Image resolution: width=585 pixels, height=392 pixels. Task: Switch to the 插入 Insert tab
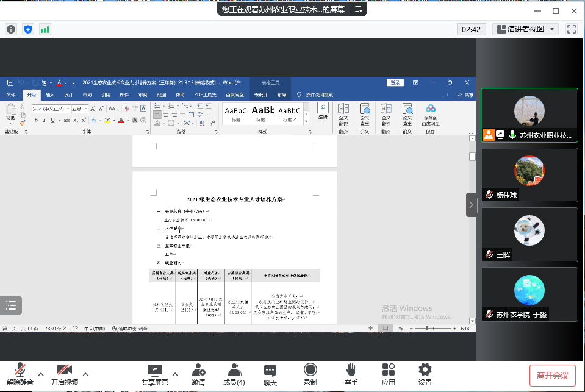[49, 94]
